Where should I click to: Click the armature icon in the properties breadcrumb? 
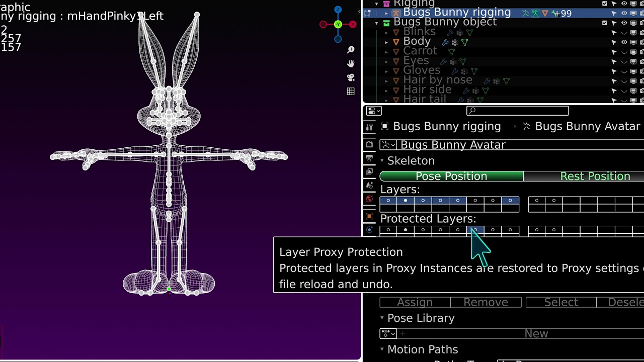[x=527, y=126]
